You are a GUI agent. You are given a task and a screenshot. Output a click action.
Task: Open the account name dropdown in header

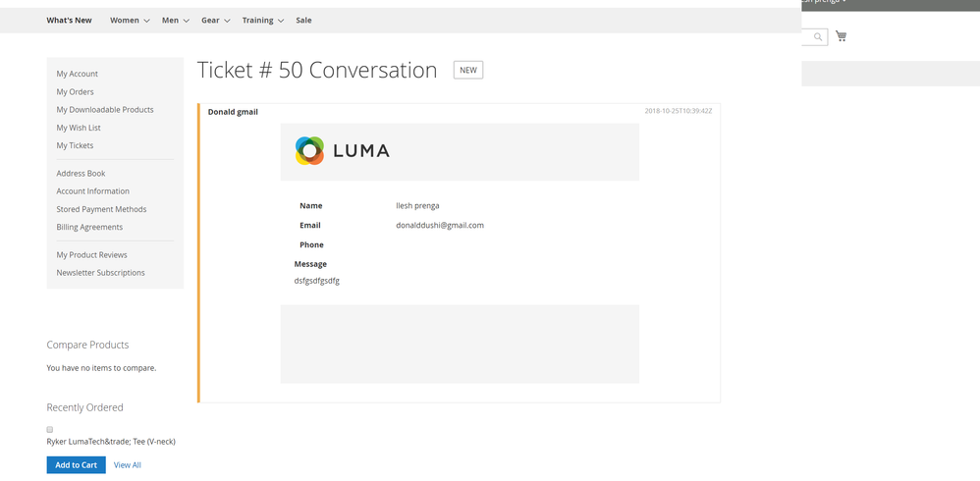(825, 2)
